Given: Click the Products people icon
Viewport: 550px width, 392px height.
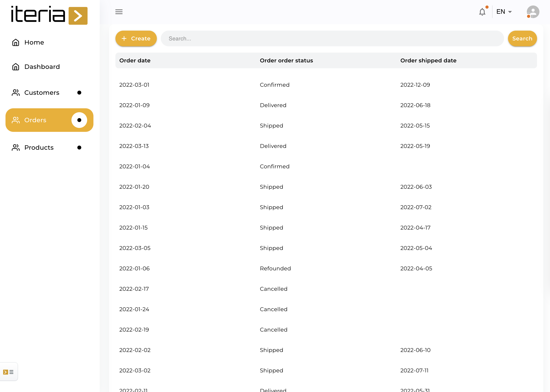Looking at the screenshot, I should point(16,148).
